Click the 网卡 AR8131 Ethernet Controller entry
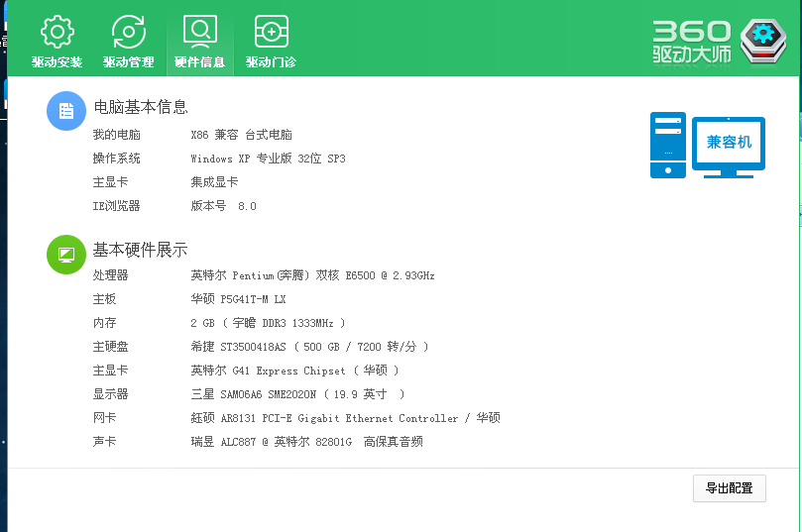The width and height of the screenshot is (802, 532). click(x=345, y=418)
